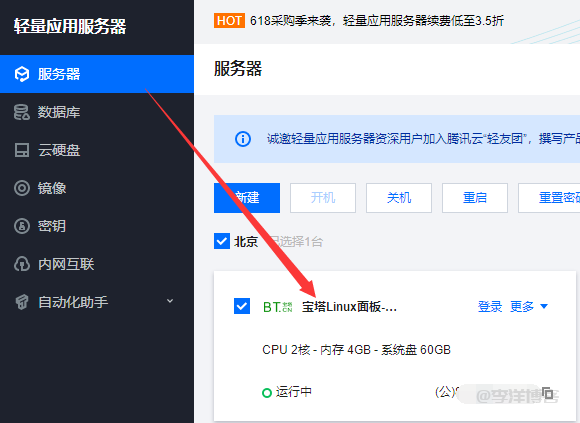Click the green running status circle

point(267,392)
